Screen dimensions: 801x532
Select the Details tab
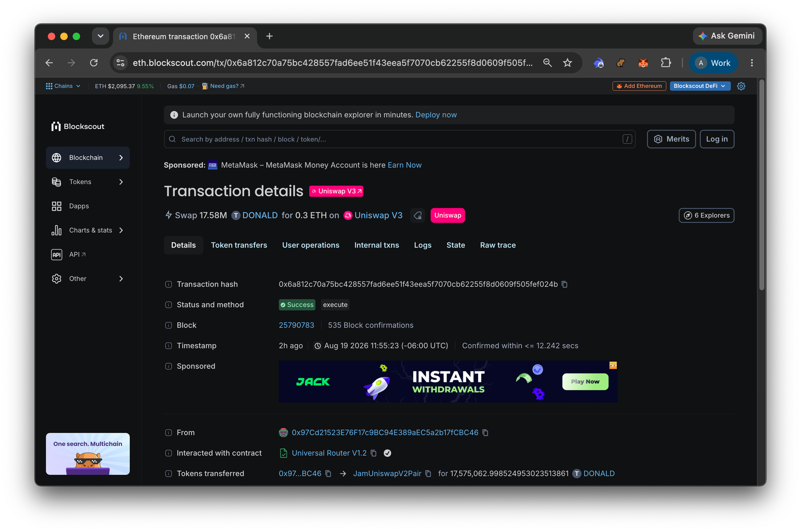point(183,245)
